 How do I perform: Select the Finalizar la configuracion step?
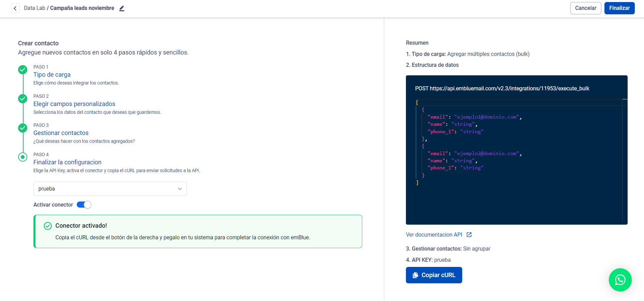pyautogui.click(x=67, y=162)
